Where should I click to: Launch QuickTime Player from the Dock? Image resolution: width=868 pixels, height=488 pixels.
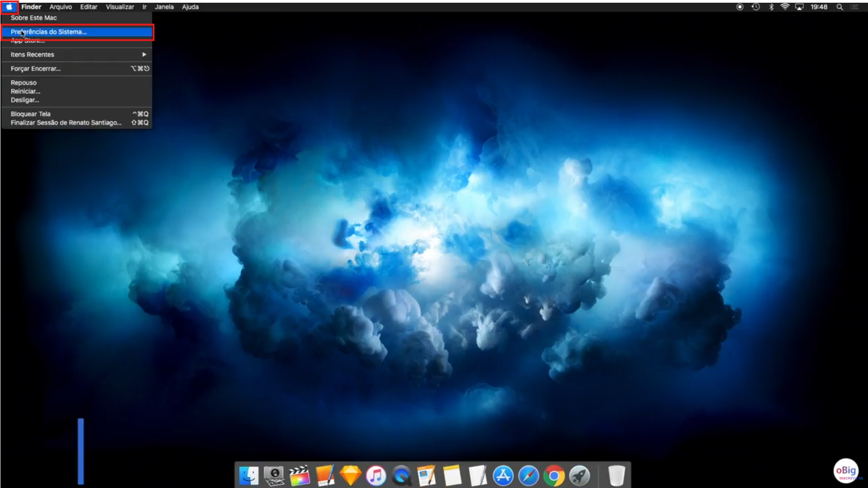(x=401, y=475)
